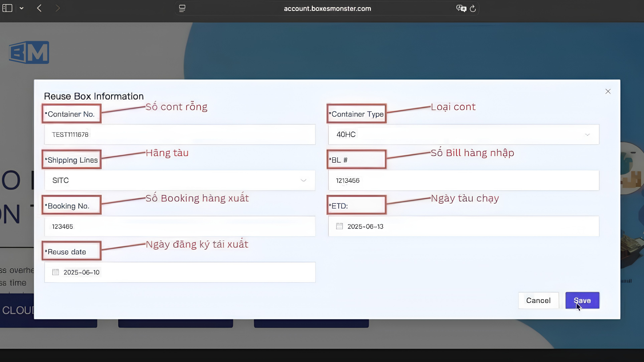Click the BM logo behind the dialog

click(x=29, y=53)
